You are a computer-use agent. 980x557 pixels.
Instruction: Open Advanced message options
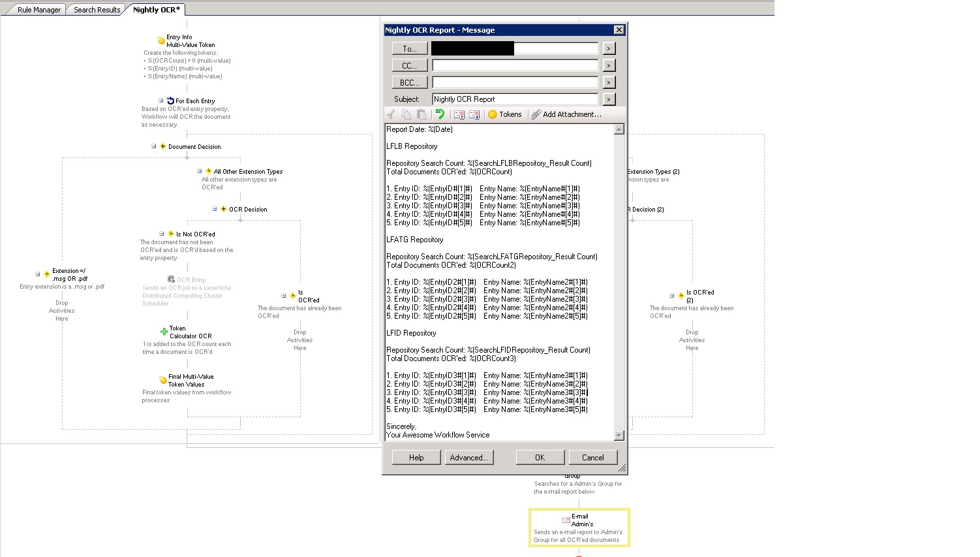(x=468, y=458)
